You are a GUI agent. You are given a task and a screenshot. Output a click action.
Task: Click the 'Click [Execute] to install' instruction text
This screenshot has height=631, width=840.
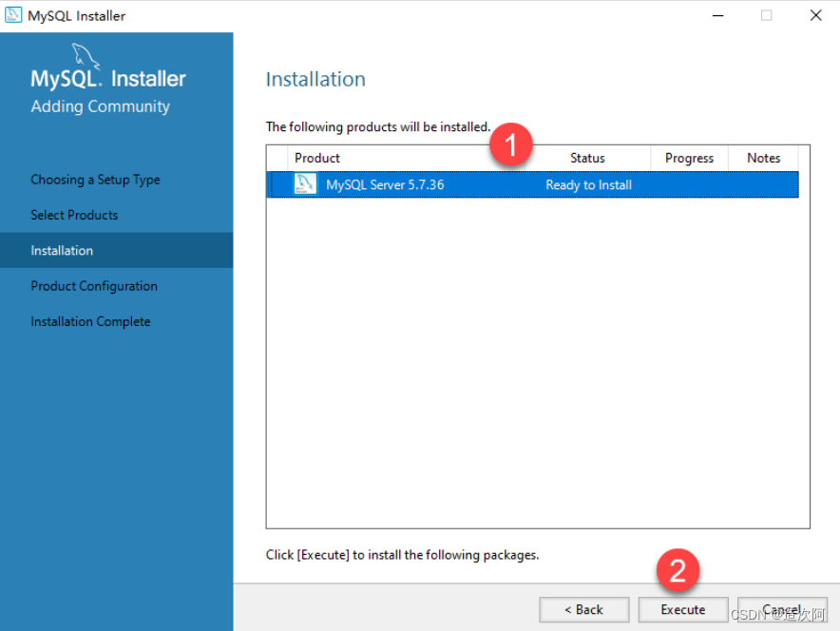click(x=402, y=555)
